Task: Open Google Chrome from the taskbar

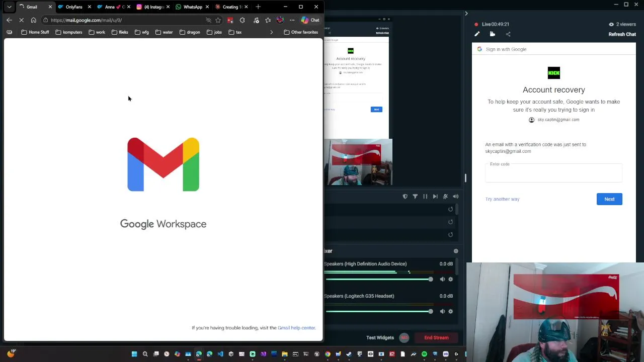Action: coord(328,354)
